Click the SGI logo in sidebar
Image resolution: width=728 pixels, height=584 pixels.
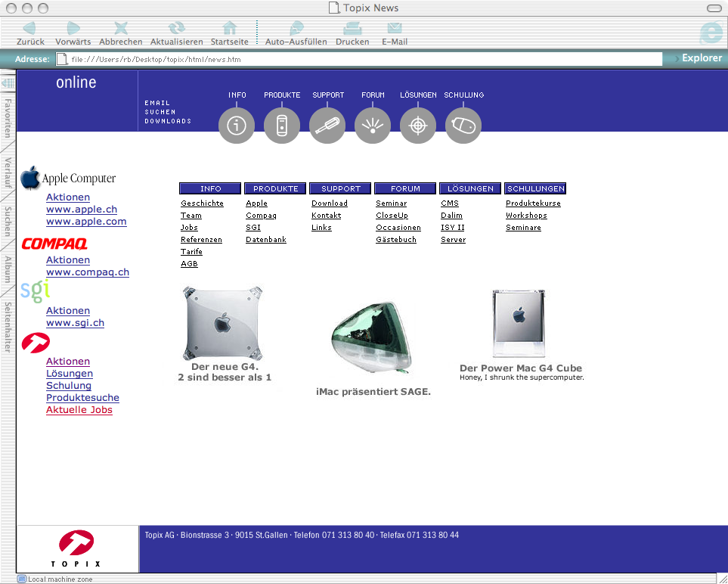tap(36, 291)
